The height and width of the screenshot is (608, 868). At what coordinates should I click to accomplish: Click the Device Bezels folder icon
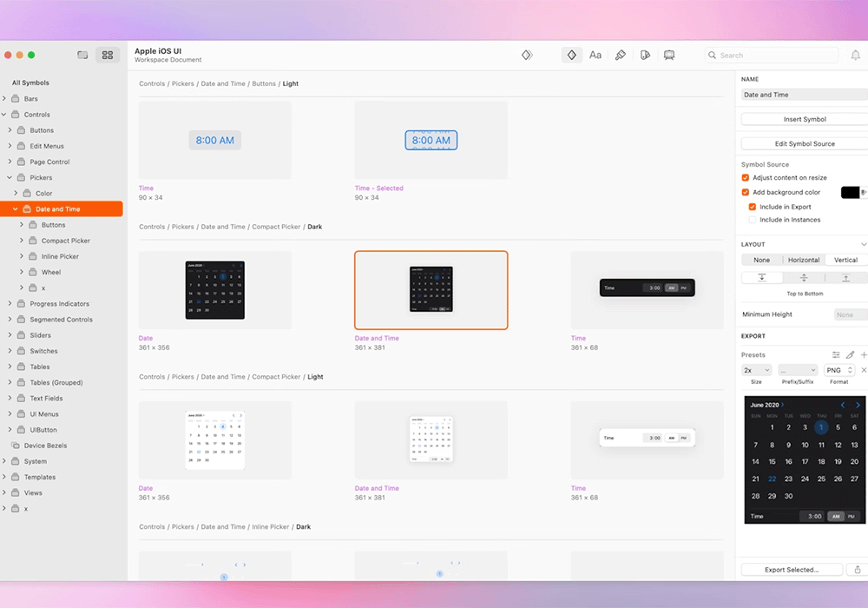coord(16,446)
